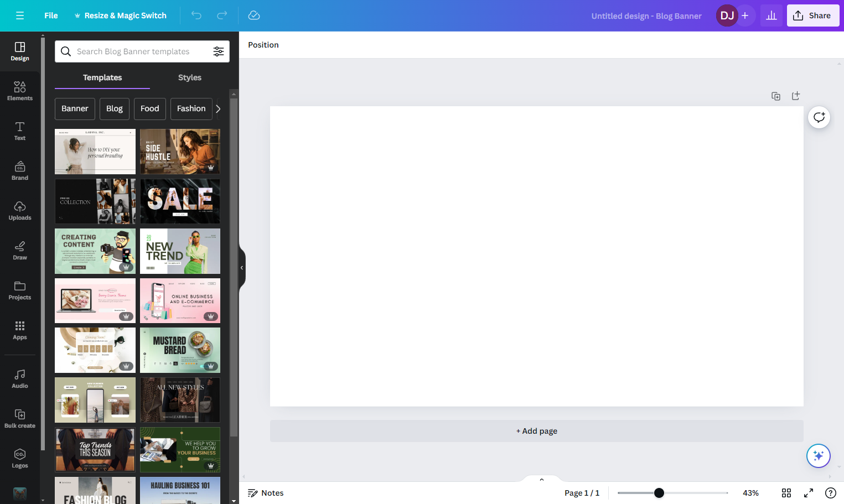Check the cloud save status icon

click(x=254, y=15)
